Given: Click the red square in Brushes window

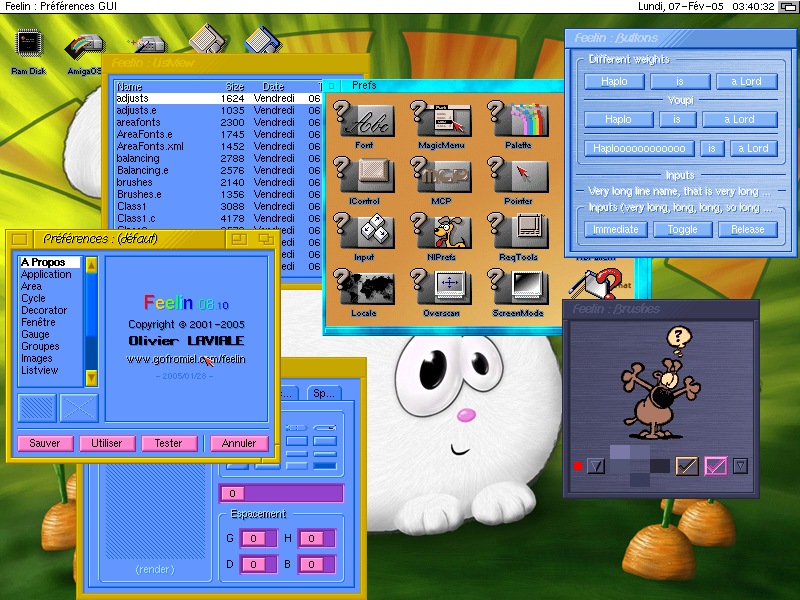Looking at the screenshot, I should (578, 466).
